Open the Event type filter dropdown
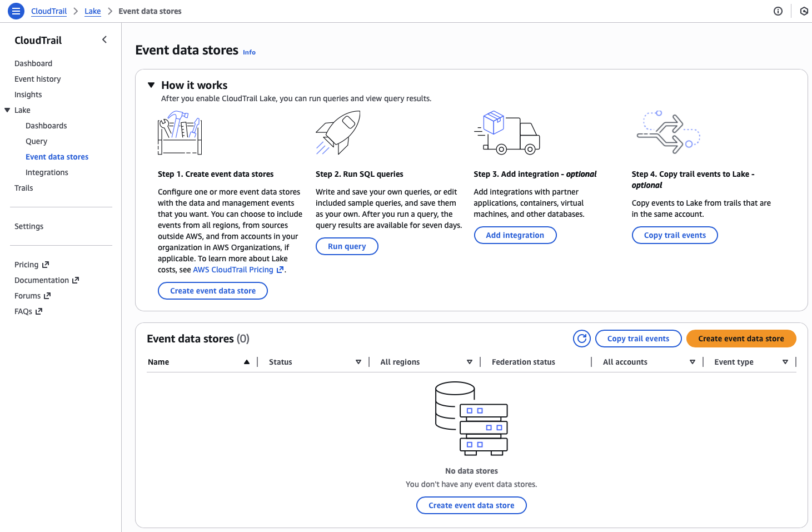This screenshot has height=532, width=812. (x=785, y=362)
